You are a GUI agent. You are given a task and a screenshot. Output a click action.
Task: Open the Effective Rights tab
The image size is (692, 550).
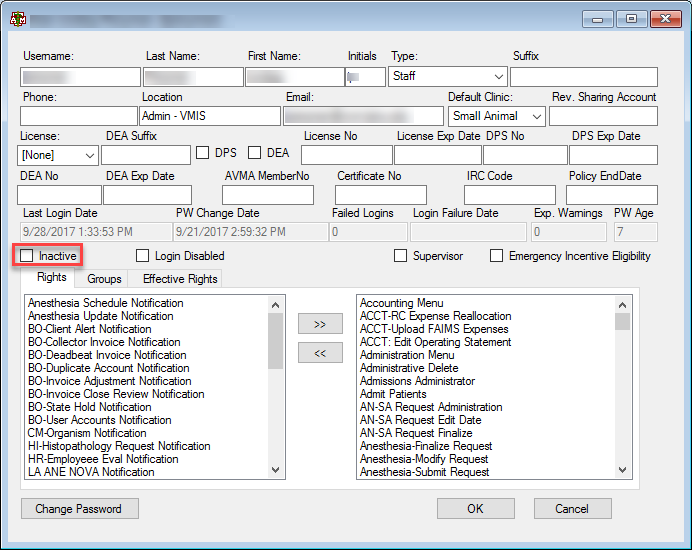pos(180,279)
